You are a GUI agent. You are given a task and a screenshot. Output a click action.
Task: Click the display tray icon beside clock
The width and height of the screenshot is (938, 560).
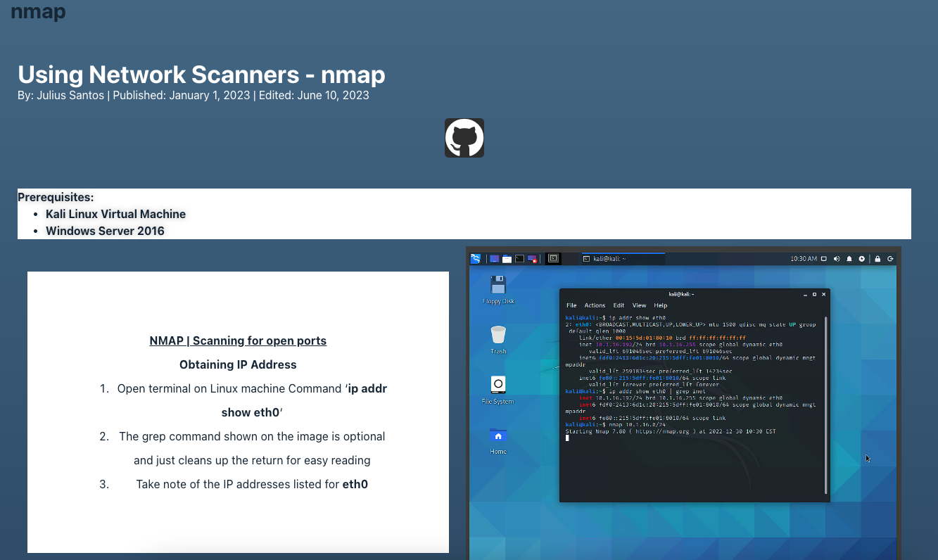click(824, 259)
